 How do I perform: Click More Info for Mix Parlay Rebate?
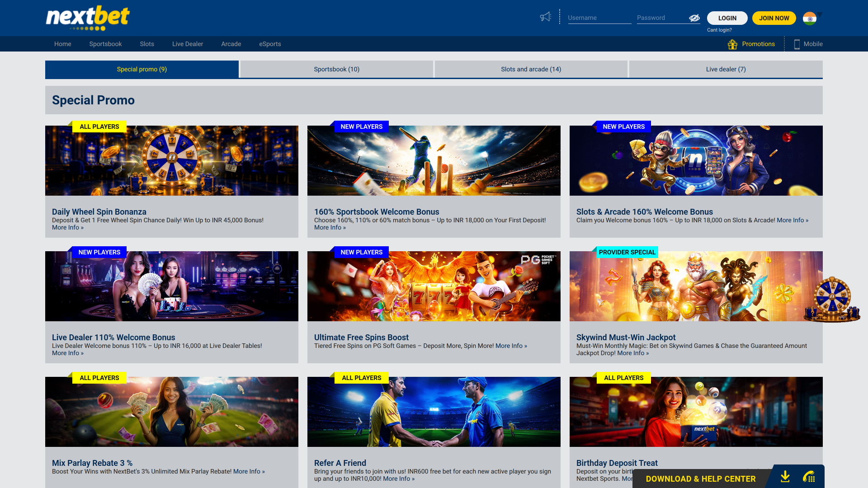[x=249, y=472]
